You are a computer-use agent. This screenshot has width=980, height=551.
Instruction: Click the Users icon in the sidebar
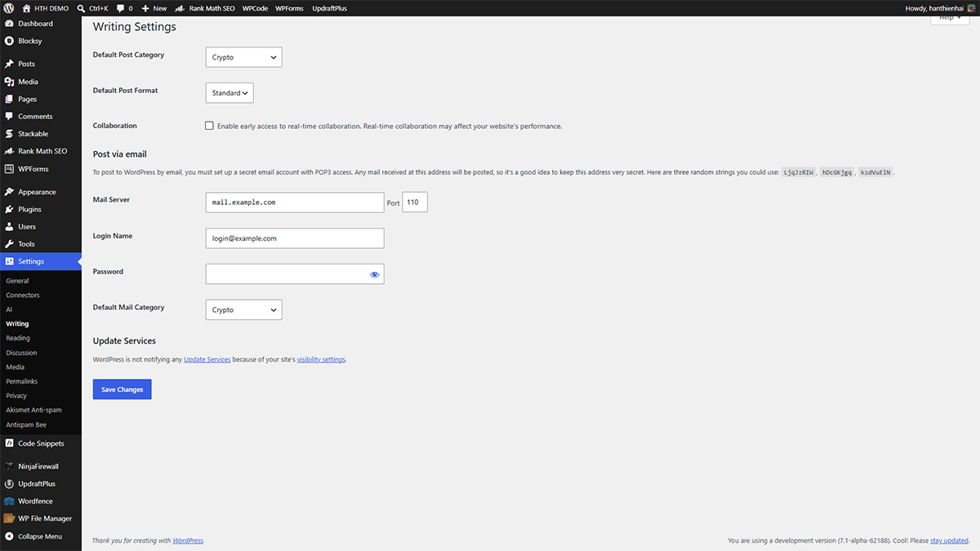pyautogui.click(x=9, y=226)
